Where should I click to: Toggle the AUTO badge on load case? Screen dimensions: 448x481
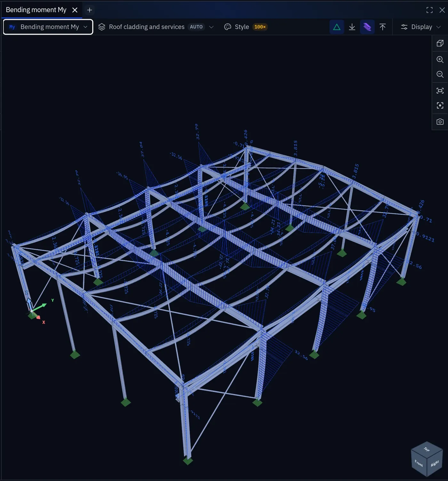pos(196,27)
